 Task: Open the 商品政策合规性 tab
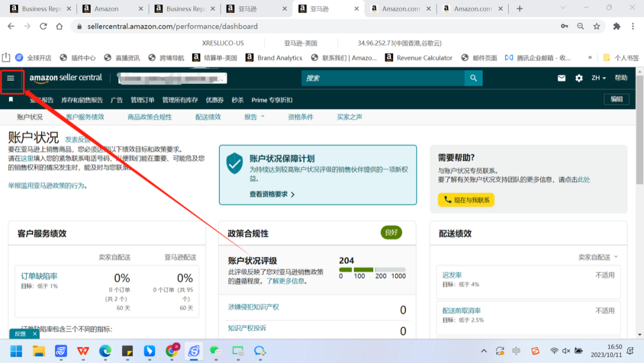pyautogui.click(x=150, y=117)
